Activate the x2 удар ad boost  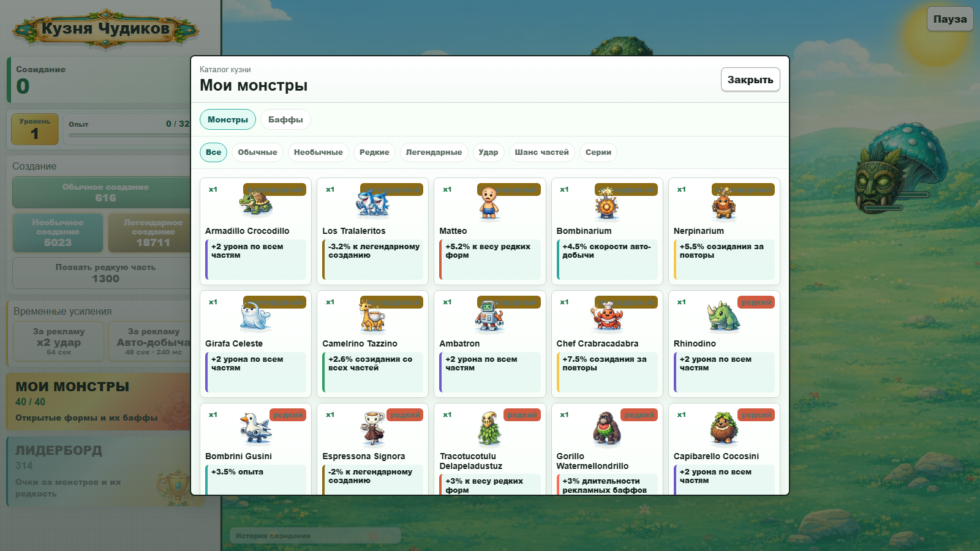59,342
